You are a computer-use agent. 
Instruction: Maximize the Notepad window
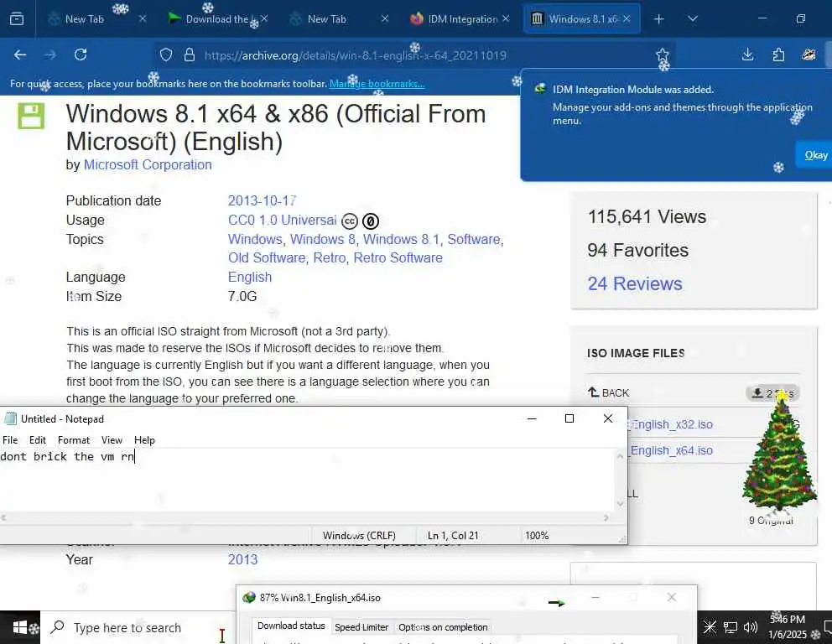pos(569,418)
